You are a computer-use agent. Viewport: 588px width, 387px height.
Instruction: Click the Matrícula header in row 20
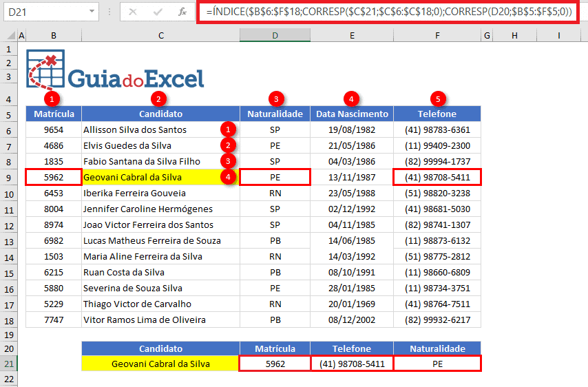tap(275, 348)
